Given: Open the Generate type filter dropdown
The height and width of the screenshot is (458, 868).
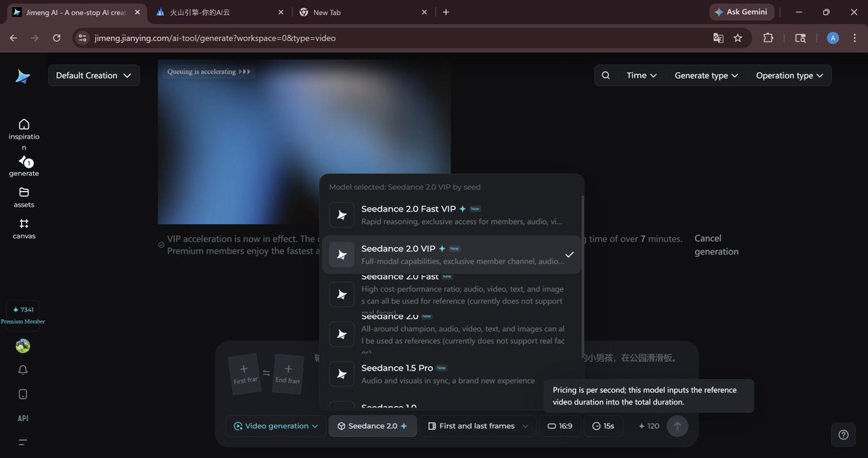Looking at the screenshot, I should pos(706,75).
